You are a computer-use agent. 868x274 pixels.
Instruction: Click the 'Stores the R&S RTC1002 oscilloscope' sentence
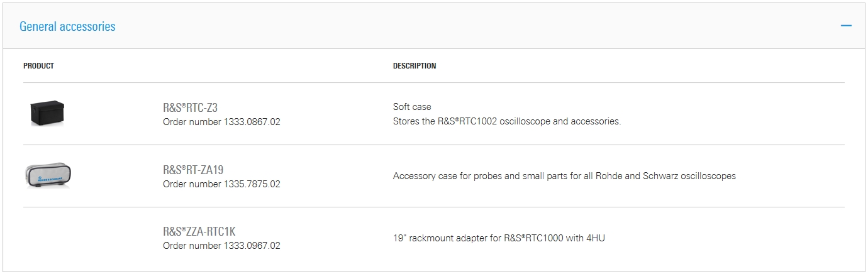pyautogui.click(x=507, y=121)
